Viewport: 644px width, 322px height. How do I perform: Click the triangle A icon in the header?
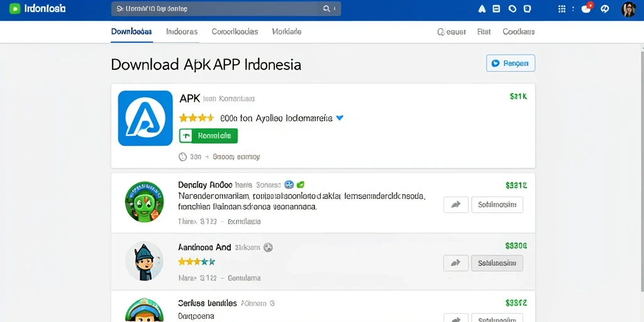tap(482, 9)
